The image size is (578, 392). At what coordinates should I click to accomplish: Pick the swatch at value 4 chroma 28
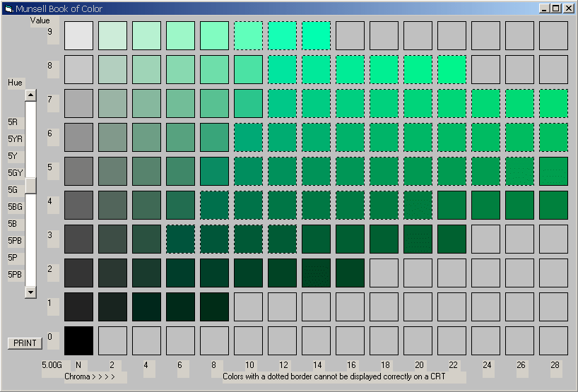(x=553, y=206)
